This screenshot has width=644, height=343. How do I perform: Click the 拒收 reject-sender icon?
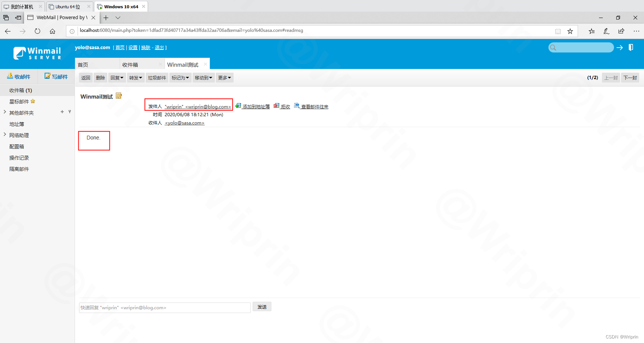pos(277,105)
